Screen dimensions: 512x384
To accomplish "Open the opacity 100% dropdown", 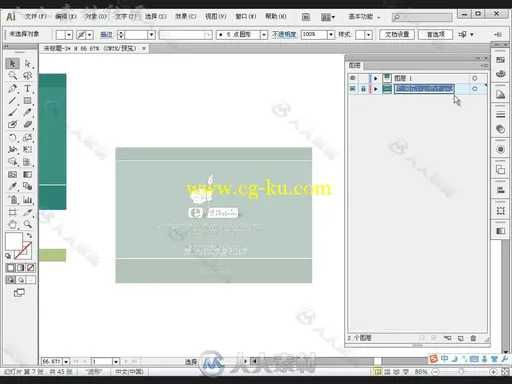I will (331, 35).
